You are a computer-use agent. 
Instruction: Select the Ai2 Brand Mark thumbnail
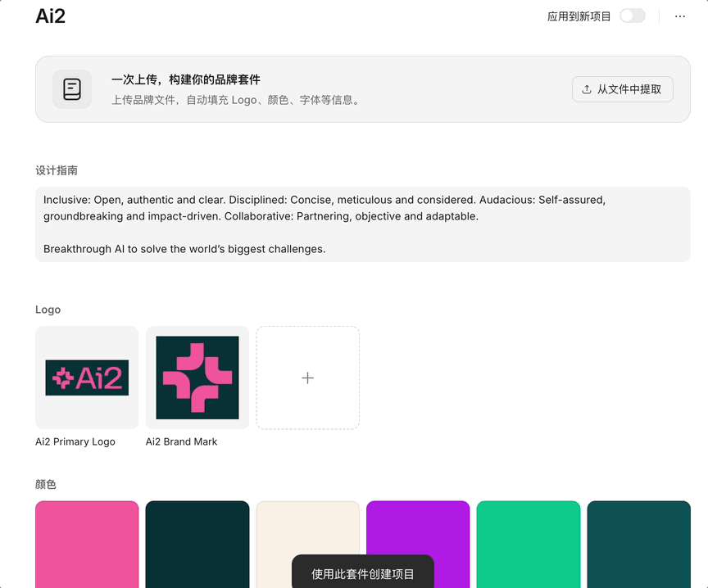197,378
